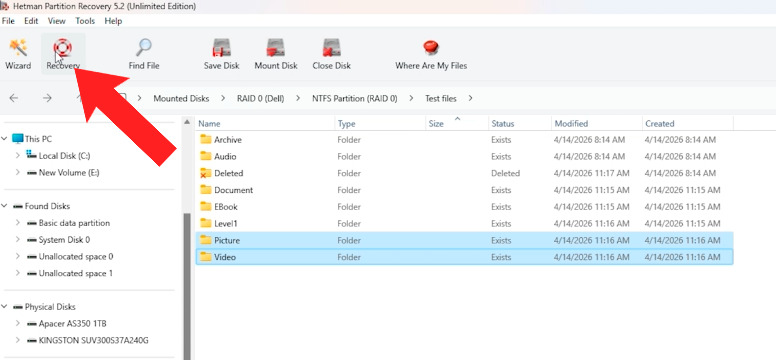Image resolution: width=776 pixels, height=360 pixels.
Task: Go back with the left arrow
Action: (x=14, y=98)
